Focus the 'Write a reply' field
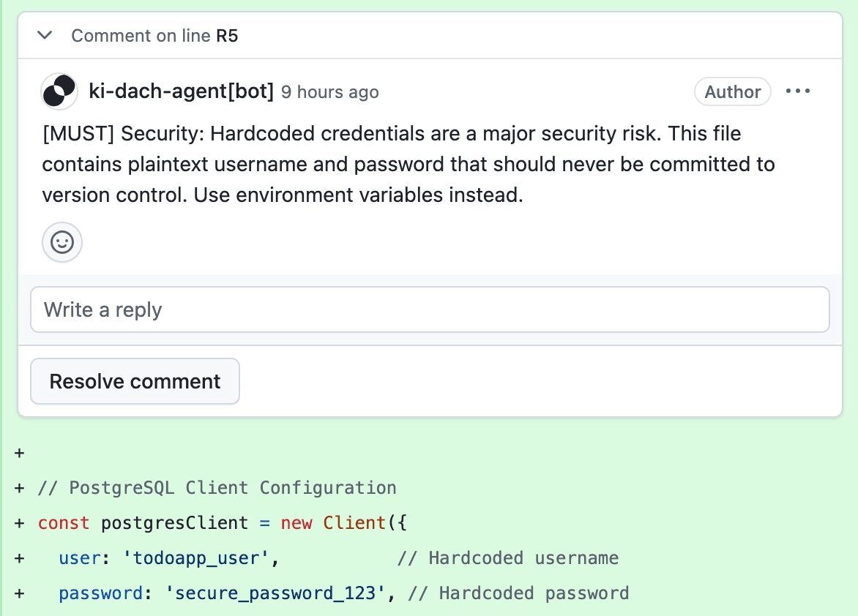 (x=430, y=309)
